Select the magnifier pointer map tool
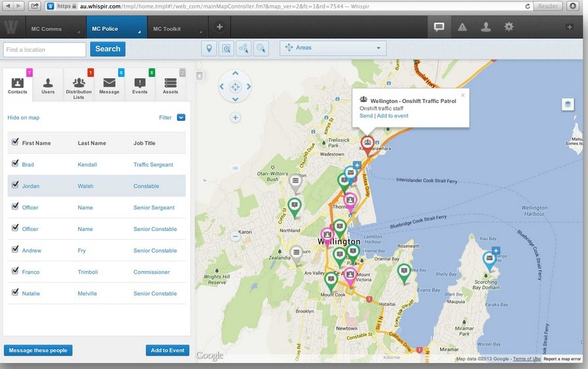The height and width of the screenshot is (369, 588). (x=261, y=49)
